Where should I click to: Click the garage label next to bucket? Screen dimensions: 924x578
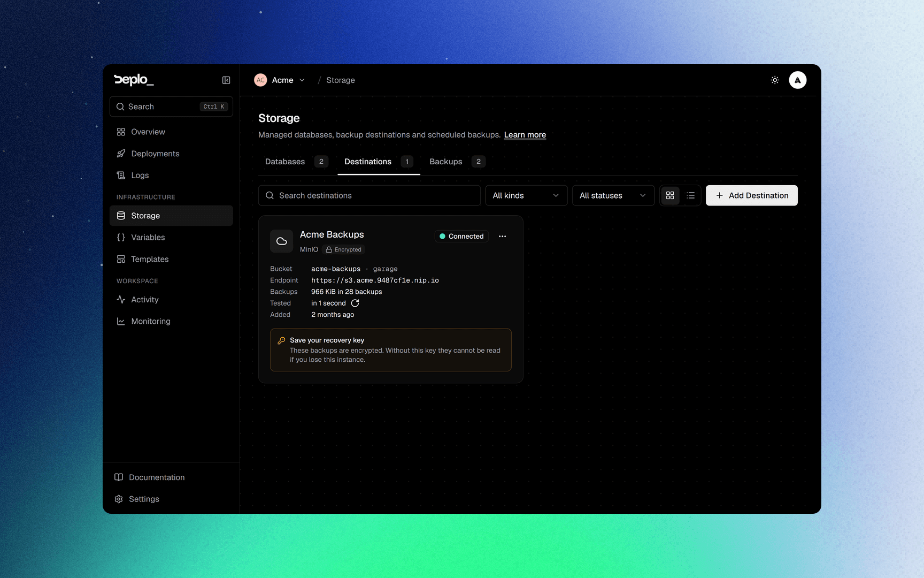pos(385,269)
